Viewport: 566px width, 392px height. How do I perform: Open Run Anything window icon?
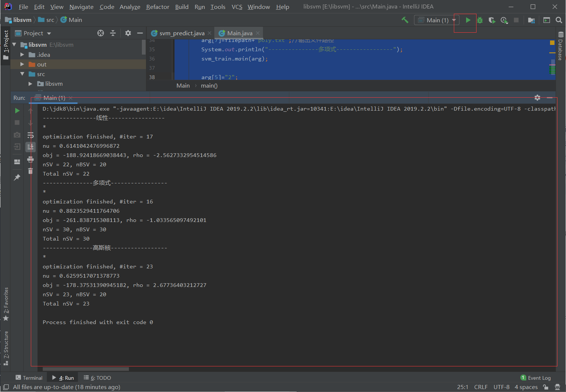pyautogui.click(x=547, y=20)
